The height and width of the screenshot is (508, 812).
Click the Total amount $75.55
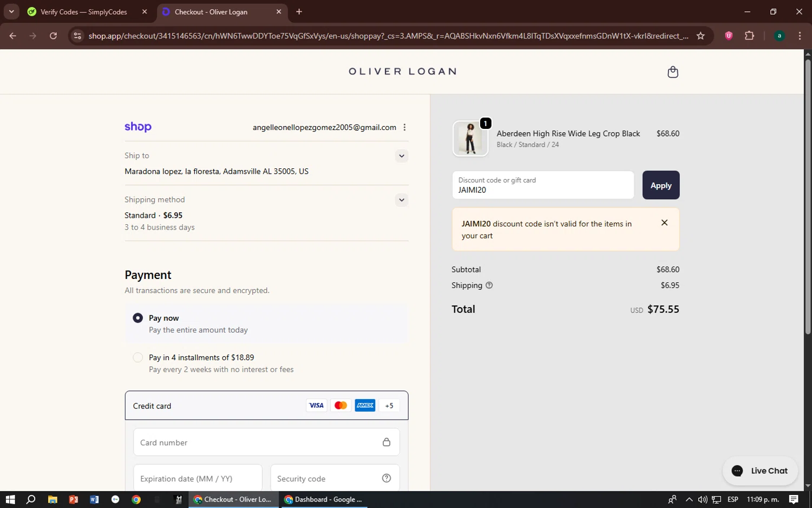[x=663, y=309]
